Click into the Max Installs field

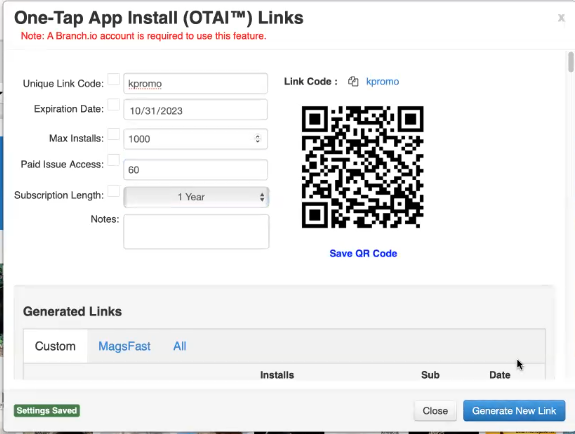(x=195, y=139)
